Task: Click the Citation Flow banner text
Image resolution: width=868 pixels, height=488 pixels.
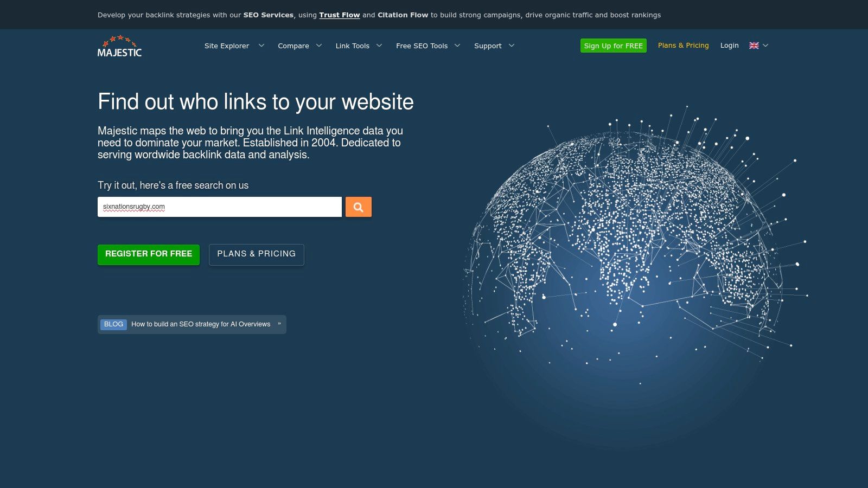Action: 403,15
